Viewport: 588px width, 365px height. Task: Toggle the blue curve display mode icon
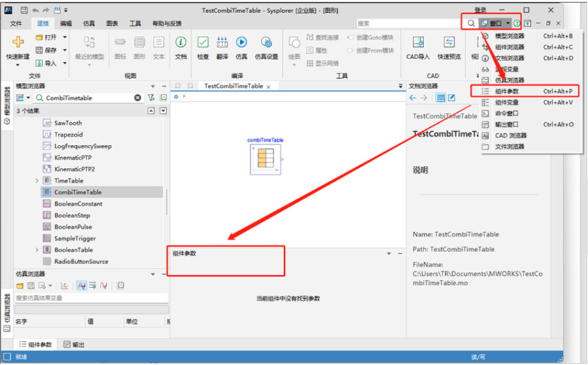coord(82,286)
